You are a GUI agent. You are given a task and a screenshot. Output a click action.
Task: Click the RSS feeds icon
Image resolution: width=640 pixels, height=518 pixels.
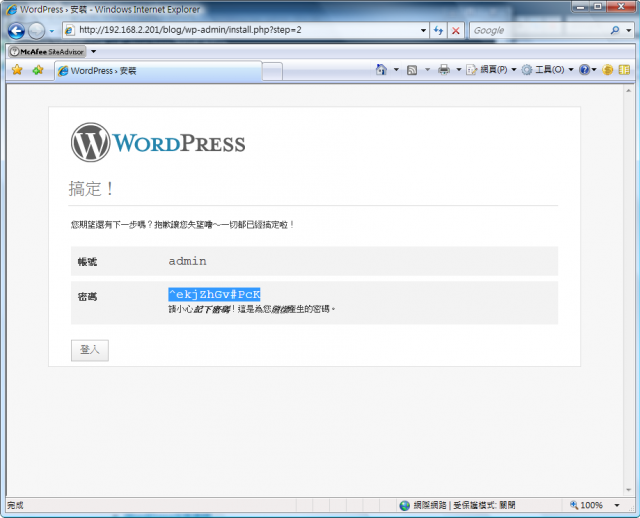point(412,70)
